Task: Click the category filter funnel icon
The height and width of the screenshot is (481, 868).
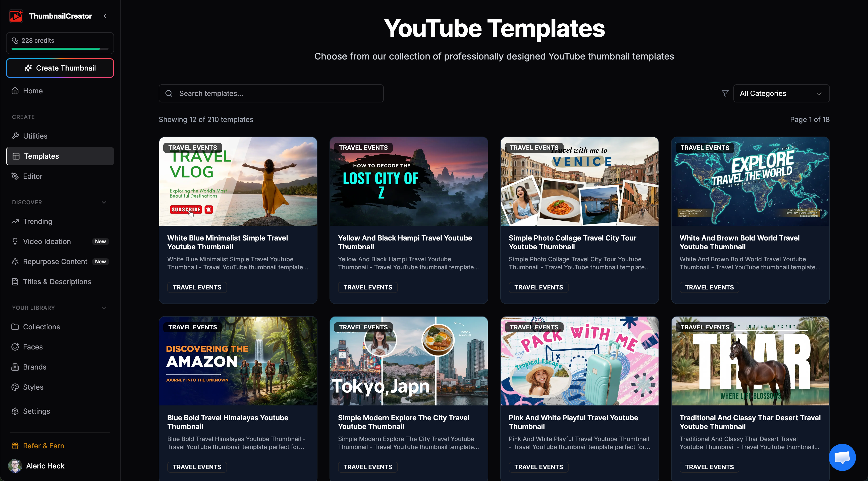Action: [725, 93]
